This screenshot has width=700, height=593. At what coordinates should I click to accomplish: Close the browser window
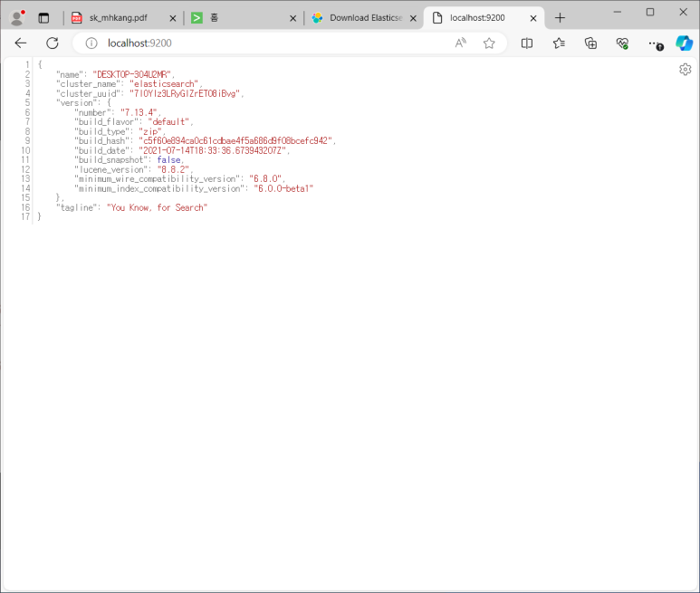point(683,12)
